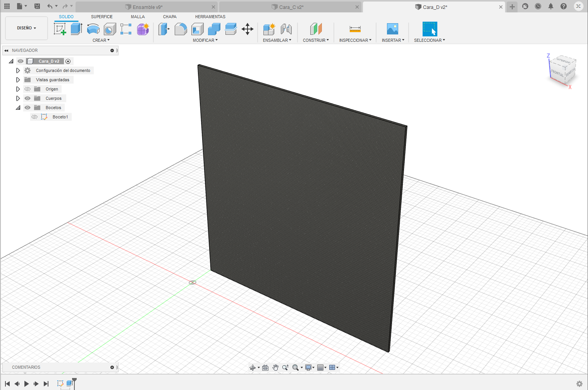
Task: Show the Origen folder using its eye
Action: (28, 89)
